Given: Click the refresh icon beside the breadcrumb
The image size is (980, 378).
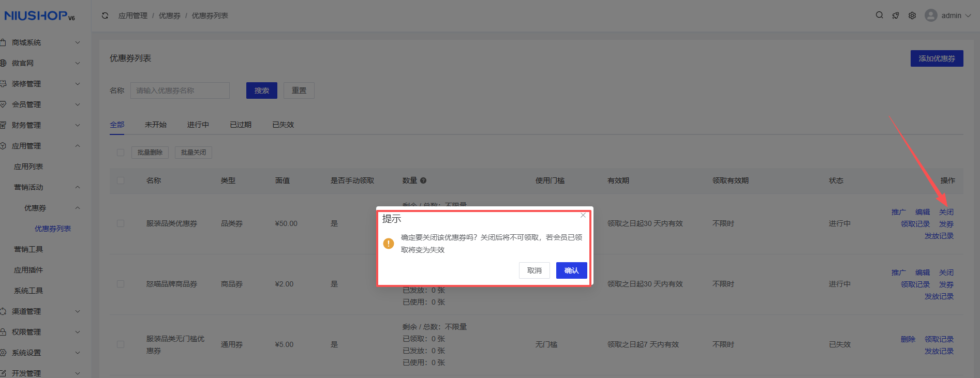Looking at the screenshot, I should pos(105,16).
